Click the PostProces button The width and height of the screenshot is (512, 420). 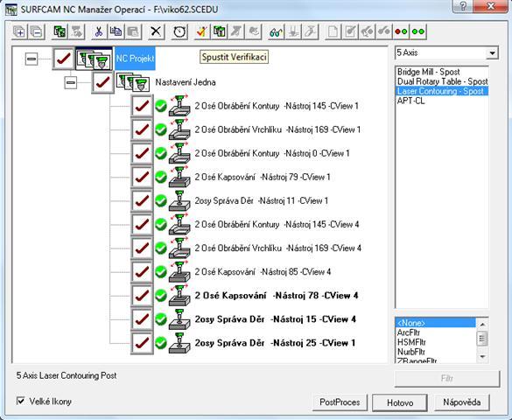(x=340, y=402)
